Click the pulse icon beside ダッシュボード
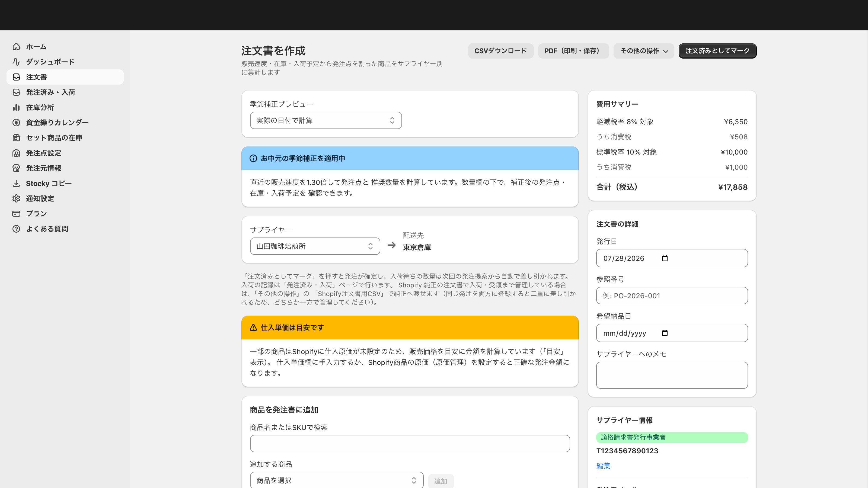 tap(16, 62)
